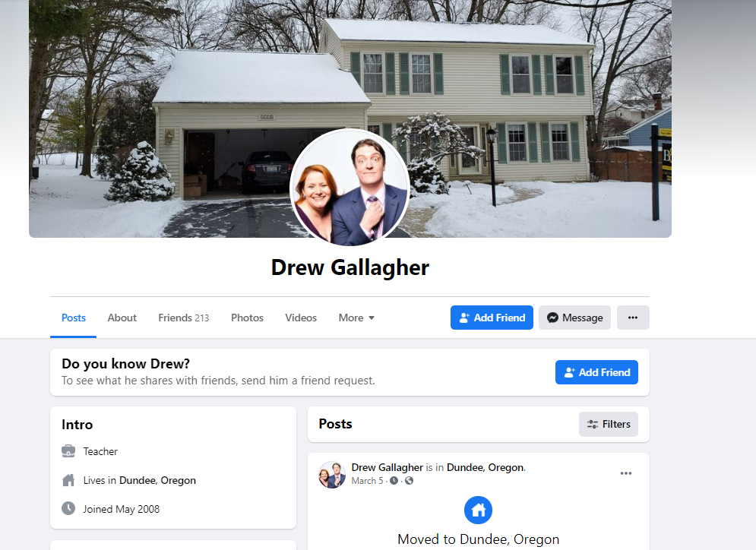Select the Videos tab
Viewport: 756px width, 550px height.
301,318
